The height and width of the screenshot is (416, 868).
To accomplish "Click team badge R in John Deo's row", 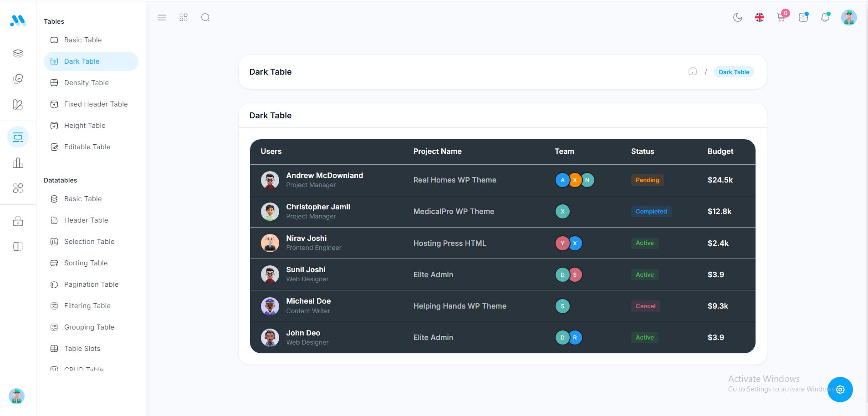I will [x=575, y=338].
